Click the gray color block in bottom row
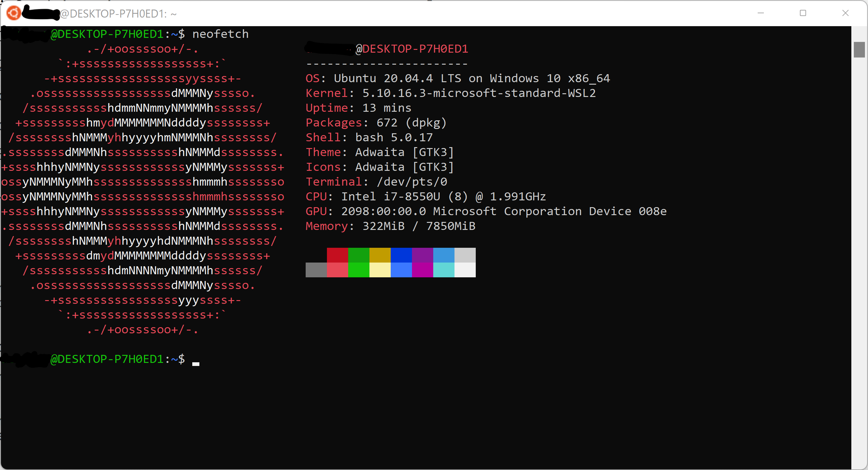This screenshot has width=868, height=470. 316,270
